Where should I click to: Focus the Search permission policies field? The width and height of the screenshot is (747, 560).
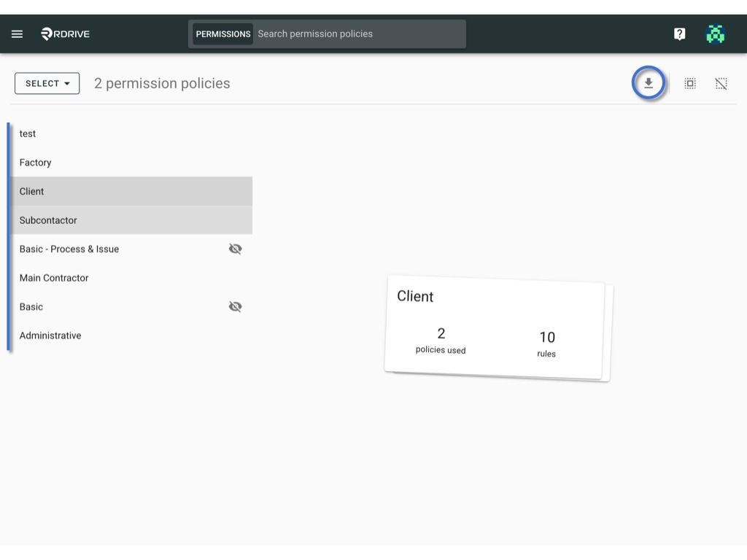pos(360,34)
